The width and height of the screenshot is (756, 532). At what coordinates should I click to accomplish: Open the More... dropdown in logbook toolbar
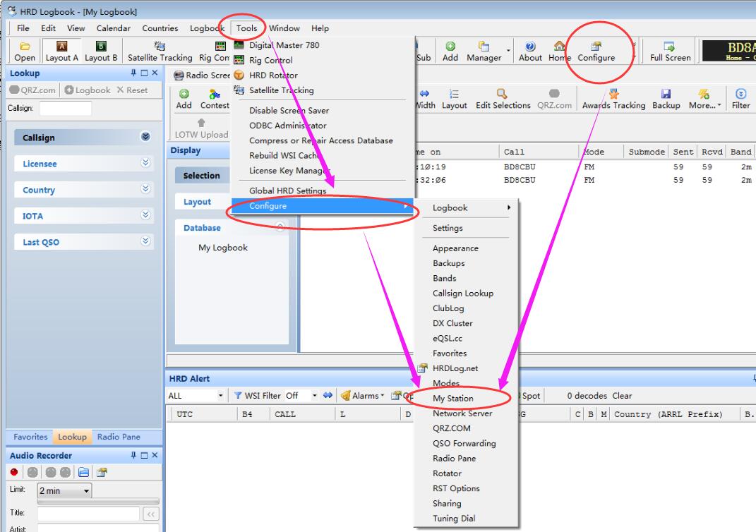click(704, 99)
